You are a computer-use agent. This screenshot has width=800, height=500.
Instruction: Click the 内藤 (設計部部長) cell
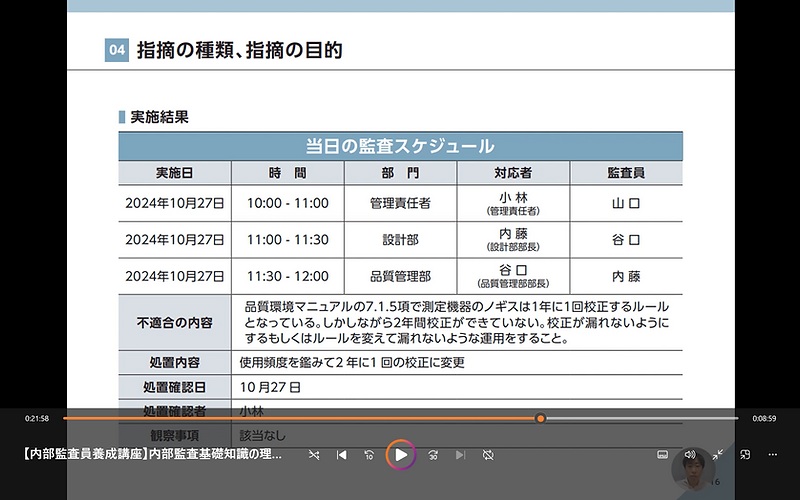click(513, 240)
